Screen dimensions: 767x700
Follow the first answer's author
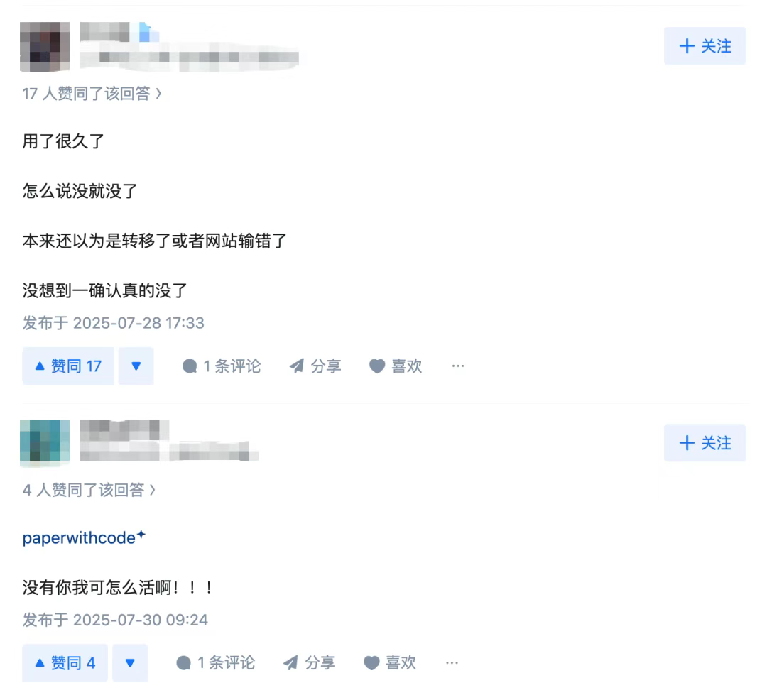(705, 46)
